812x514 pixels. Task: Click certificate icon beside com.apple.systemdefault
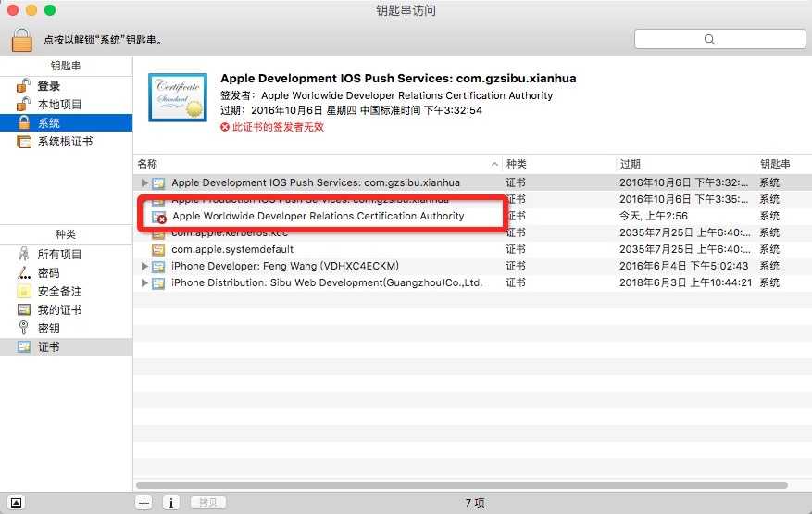158,250
